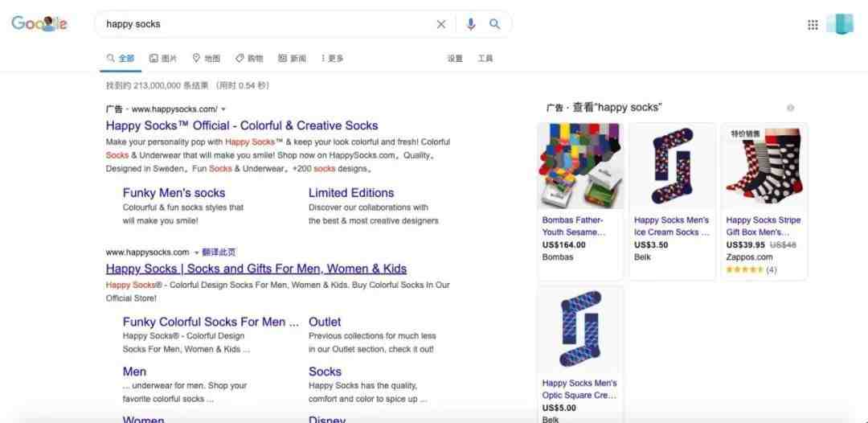The height and width of the screenshot is (423, 868).
Task: Click the blue magnifier search icon
Action: tap(495, 24)
